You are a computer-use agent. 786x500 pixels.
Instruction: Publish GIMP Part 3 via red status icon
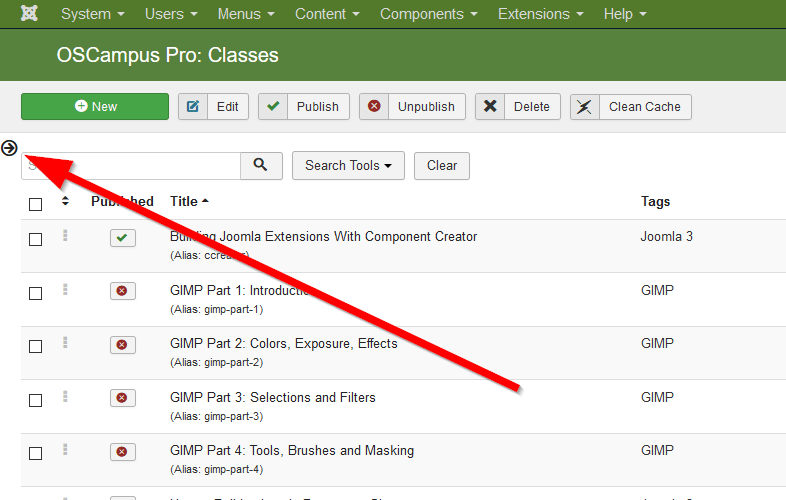[x=123, y=398]
